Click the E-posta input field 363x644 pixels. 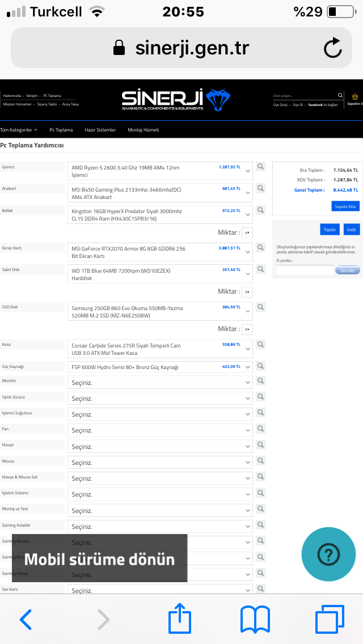pyautogui.click(x=305, y=270)
